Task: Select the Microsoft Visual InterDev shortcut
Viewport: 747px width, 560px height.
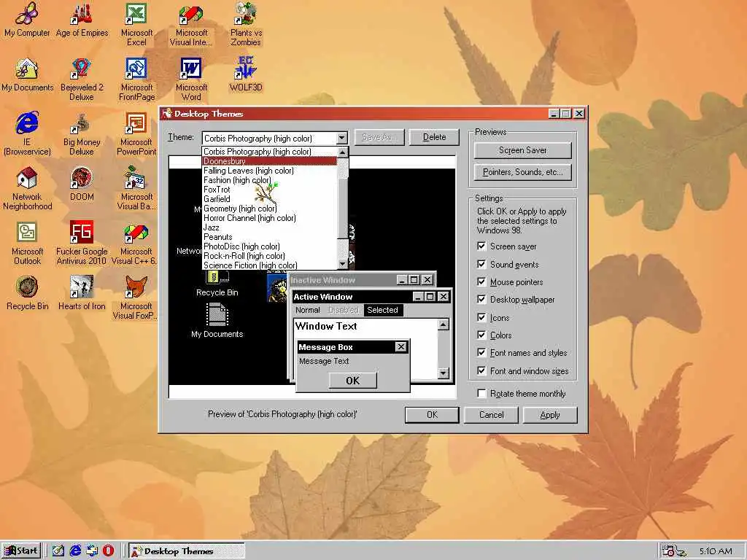Action: tap(191, 24)
